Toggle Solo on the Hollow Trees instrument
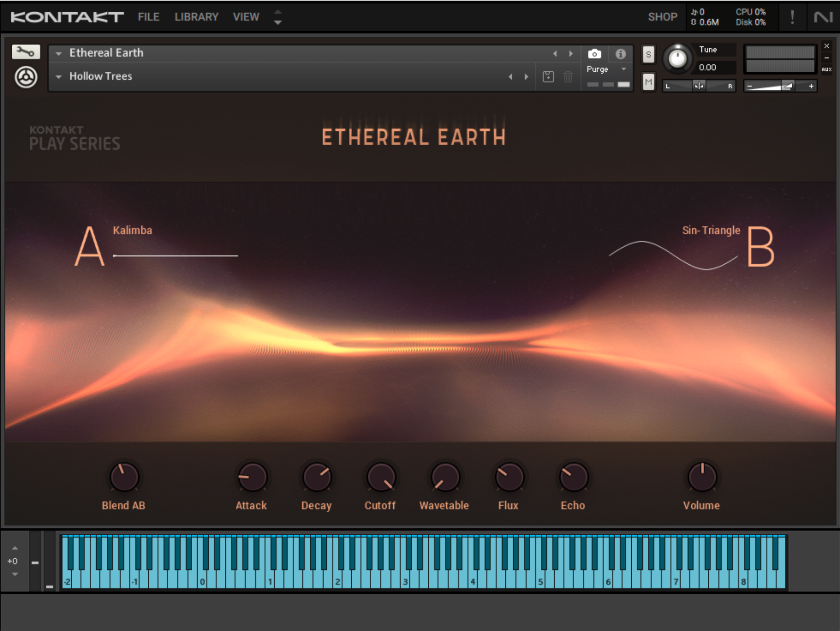Screen dimensions: 840x631 (648, 54)
